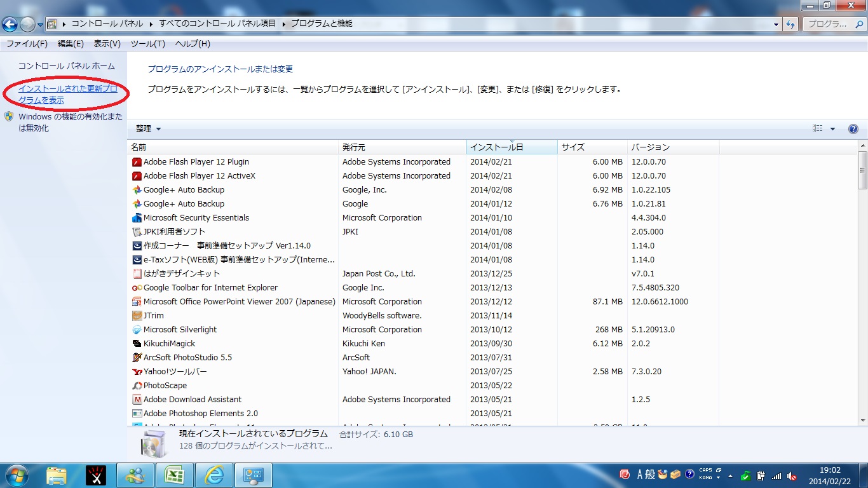Screen dimensions: 868x488
Task: Click the e-Taxソフト(WEB版) icon
Action: (137, 260)
